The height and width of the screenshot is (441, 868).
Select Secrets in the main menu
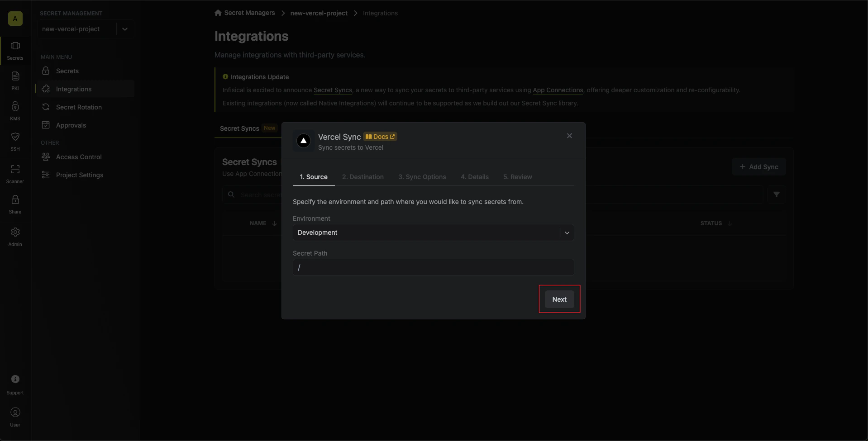85,71
